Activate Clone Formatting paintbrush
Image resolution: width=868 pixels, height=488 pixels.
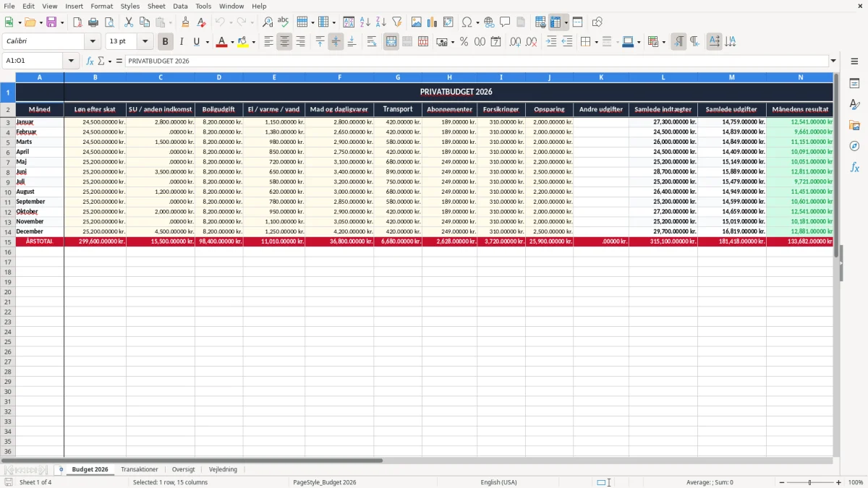(185, 22)
